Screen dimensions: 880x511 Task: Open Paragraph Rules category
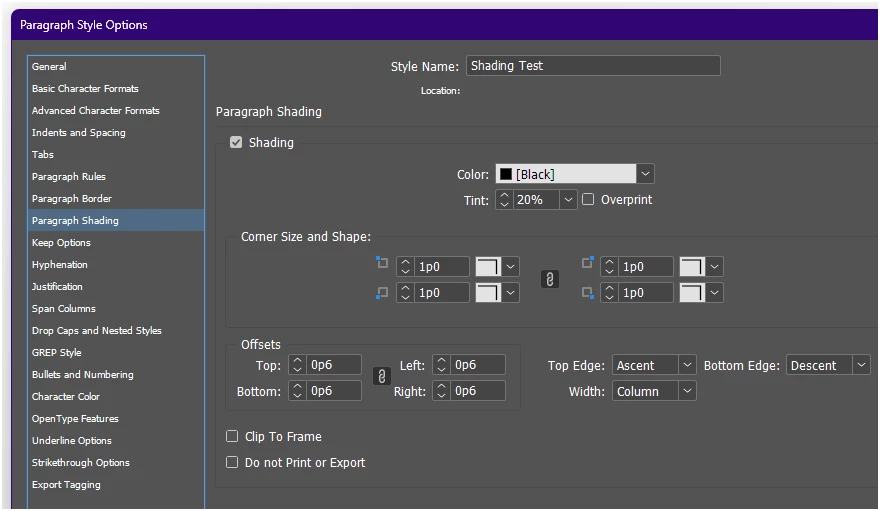tap(116, 176)
